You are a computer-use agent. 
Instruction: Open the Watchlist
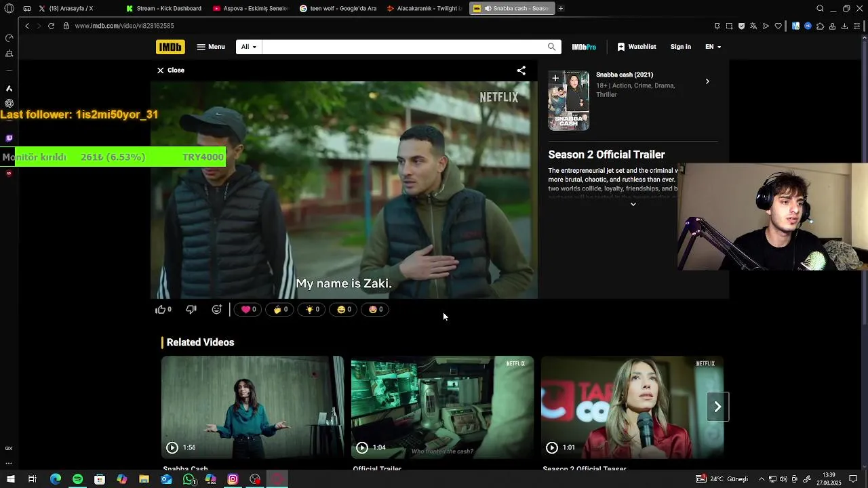(637, 47)
